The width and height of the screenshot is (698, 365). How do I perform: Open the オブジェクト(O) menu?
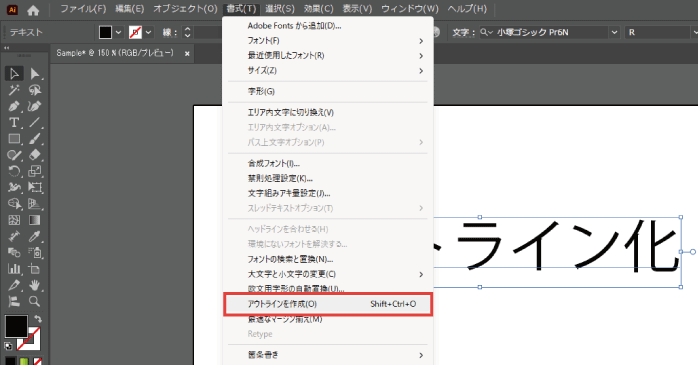(185, 9)
